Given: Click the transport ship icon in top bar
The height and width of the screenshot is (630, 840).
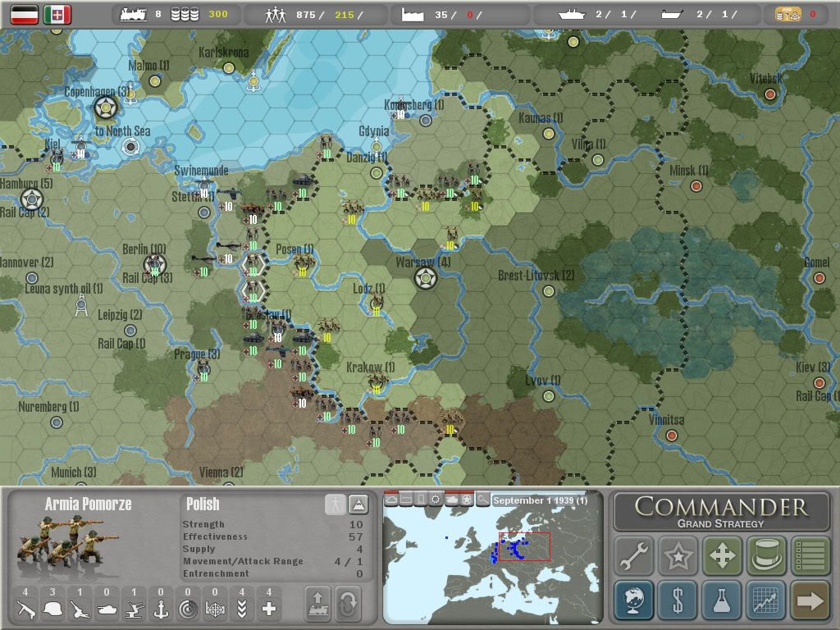Looking at the screenshot, I should 671,15.
